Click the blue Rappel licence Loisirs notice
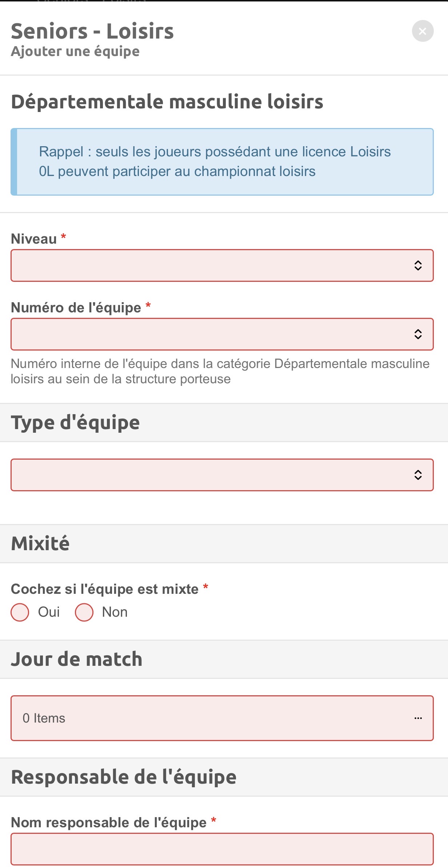The height and width of the screenshot is (868, 448). [x=222, y=162]
